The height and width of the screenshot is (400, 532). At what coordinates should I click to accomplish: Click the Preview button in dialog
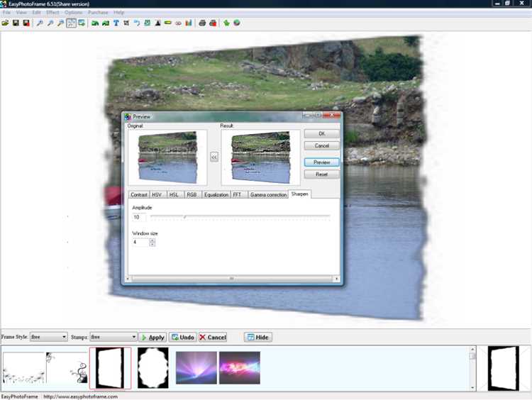[321, 162]
